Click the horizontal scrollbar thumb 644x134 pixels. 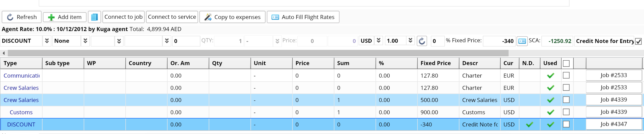[x=258, y=53]
